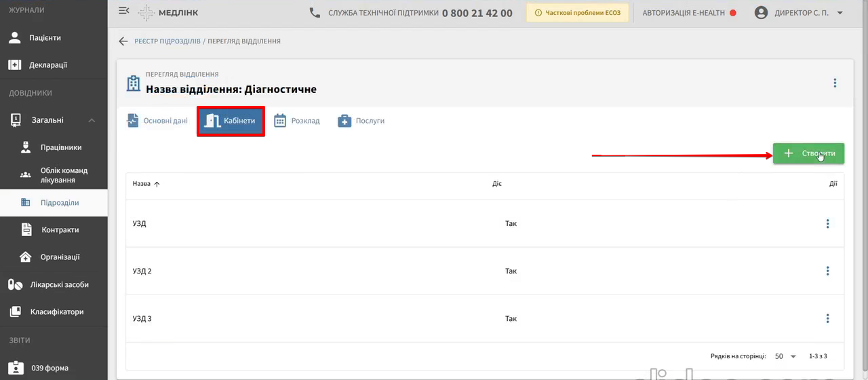
Task: Switch to the Послуги tab
Action: pos(361,121)
